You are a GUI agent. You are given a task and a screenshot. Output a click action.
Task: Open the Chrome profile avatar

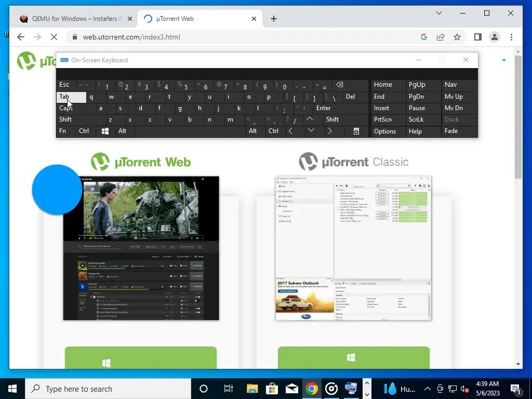[495, 37]
